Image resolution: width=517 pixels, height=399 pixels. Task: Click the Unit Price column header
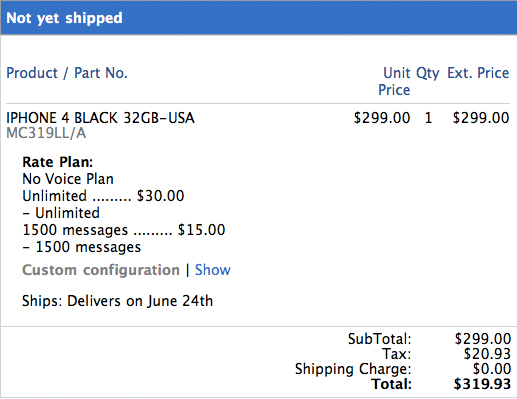click(x=394, y=81)
